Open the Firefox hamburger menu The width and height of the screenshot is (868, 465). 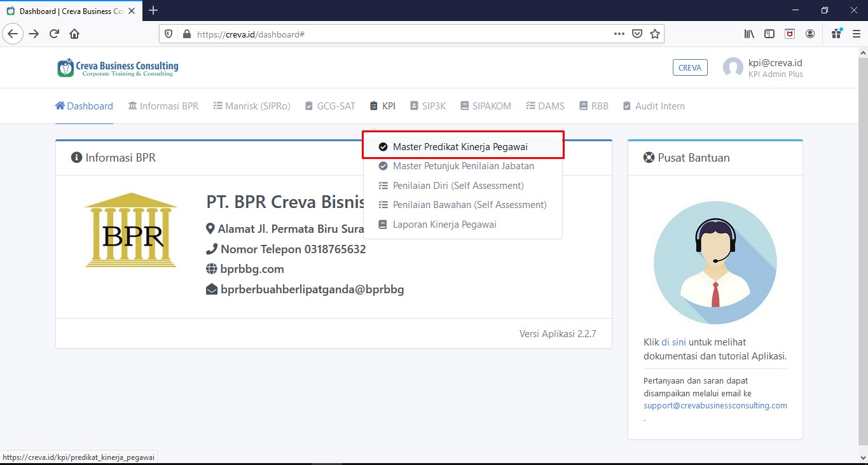tap(856, 34)
